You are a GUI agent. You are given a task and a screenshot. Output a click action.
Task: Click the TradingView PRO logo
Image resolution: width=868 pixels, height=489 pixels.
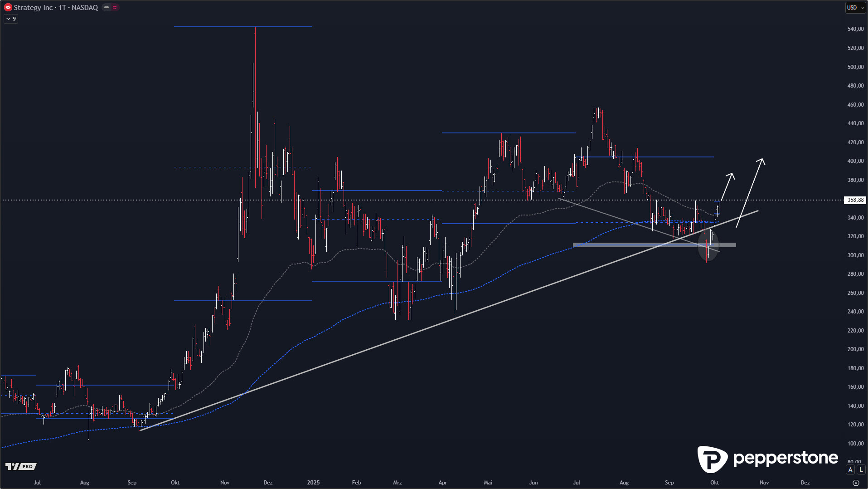[21, 466]
